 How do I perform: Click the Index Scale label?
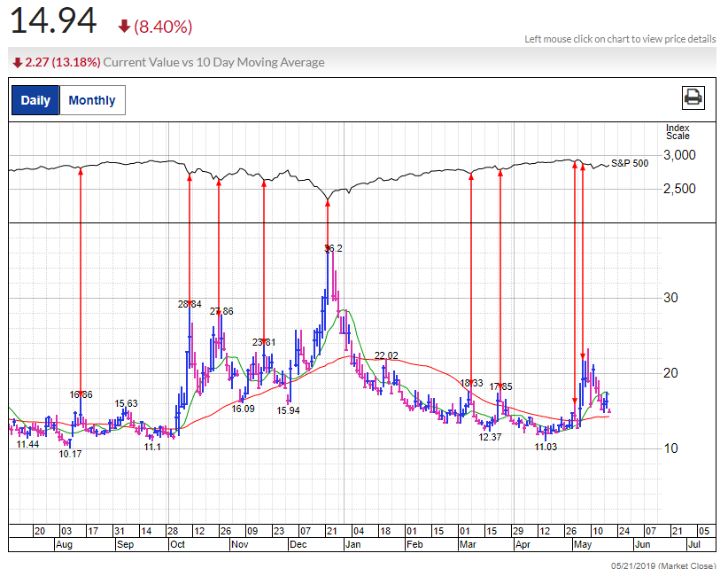click(678, 132)
